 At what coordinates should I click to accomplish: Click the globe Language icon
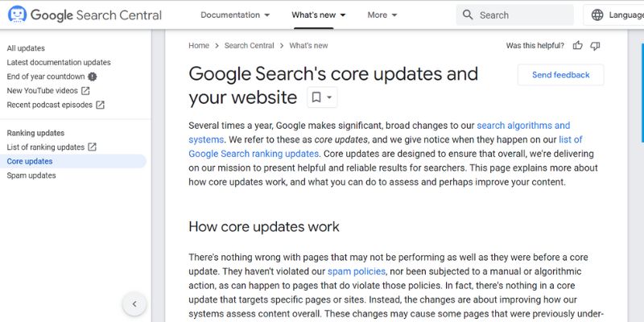click(x=597, y=15)
